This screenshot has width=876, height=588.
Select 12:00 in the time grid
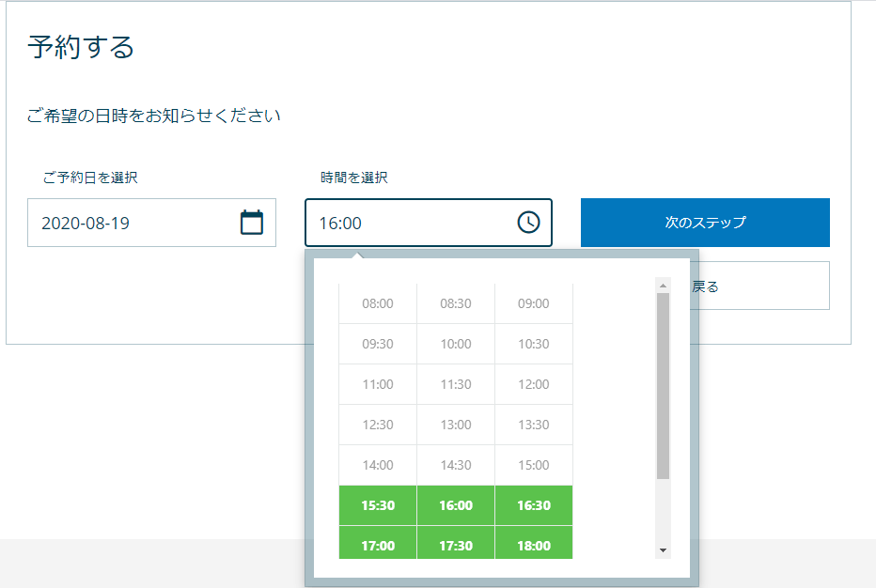(534, 384)
